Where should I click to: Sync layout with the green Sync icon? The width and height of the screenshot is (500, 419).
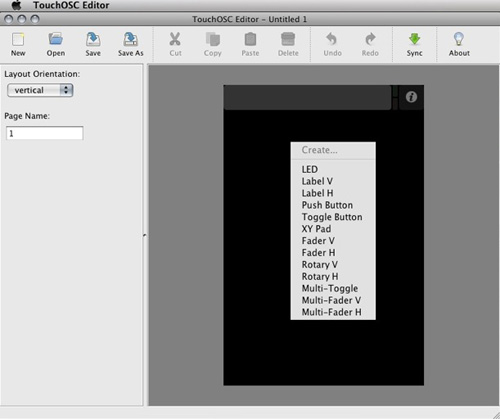pos(414,39)
